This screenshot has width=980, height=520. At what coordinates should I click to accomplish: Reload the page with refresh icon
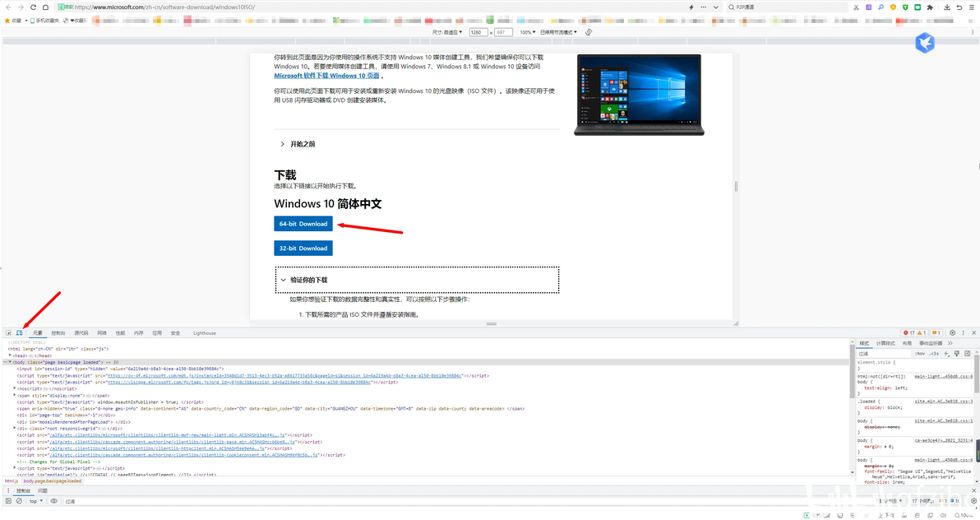(33, 7)
